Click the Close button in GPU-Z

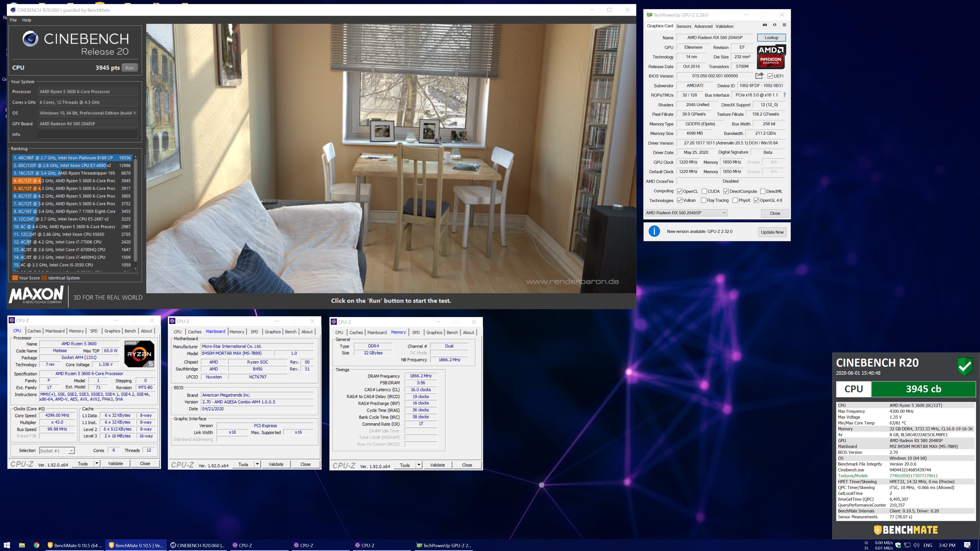(775, 213)
